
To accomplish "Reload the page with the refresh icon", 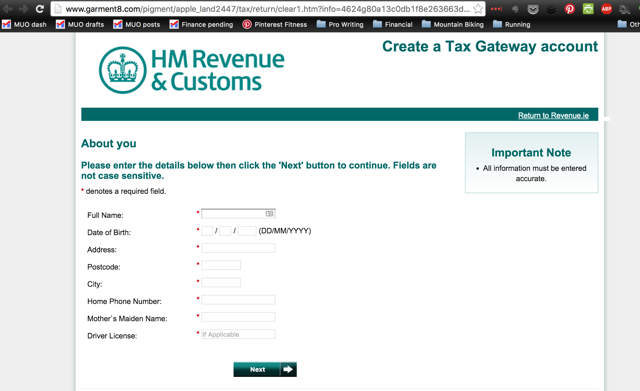I will point(40,9).
